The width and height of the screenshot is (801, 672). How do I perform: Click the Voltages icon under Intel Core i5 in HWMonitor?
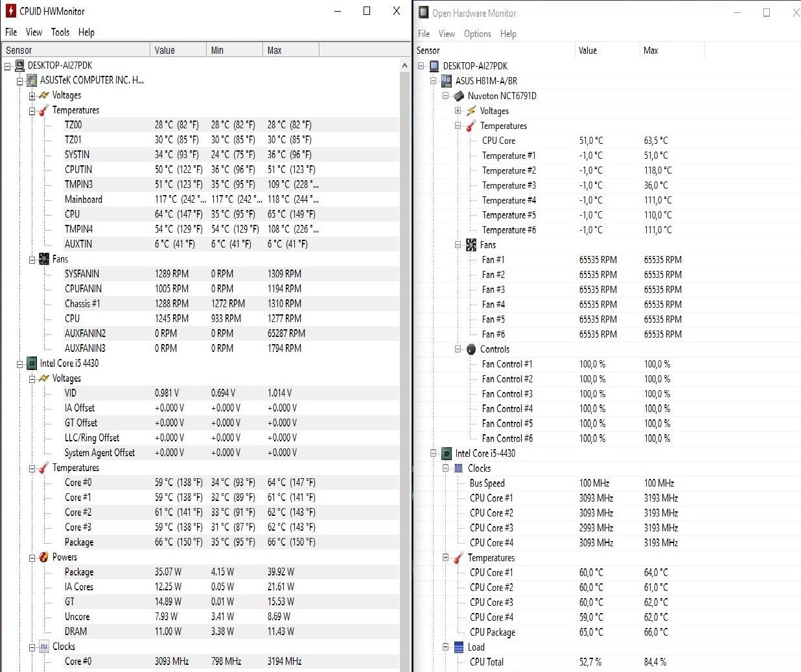point(44,378)
